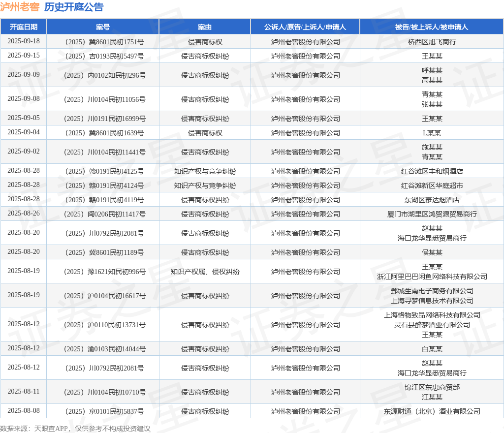This screenshot has width=504, height=433.
Task: Click the cause 知识产权属、侵权纠纷
Action: [205, 272]
